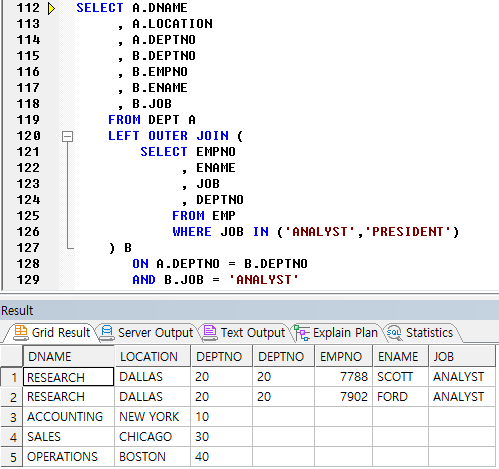Image resolution: width=499 pixels, height=469 pixels.
Task: Click the grid's top-left corner selector cell
Action: (x=11, y=356)
